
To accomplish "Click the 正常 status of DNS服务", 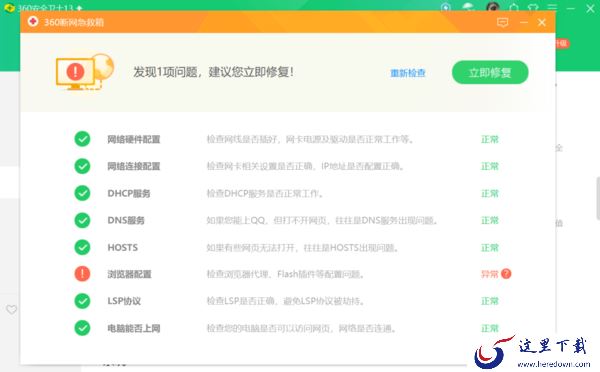I will click(490, 220).
